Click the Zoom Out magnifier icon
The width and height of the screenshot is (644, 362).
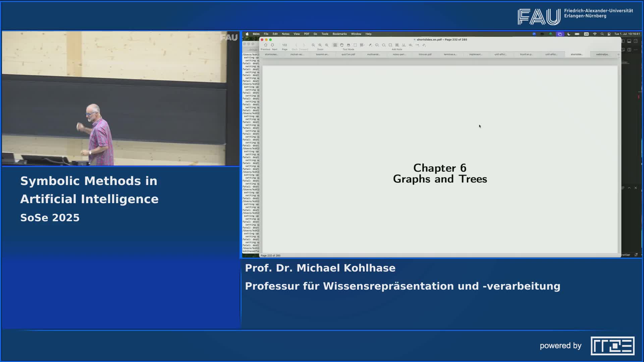[x=313, y=45]
